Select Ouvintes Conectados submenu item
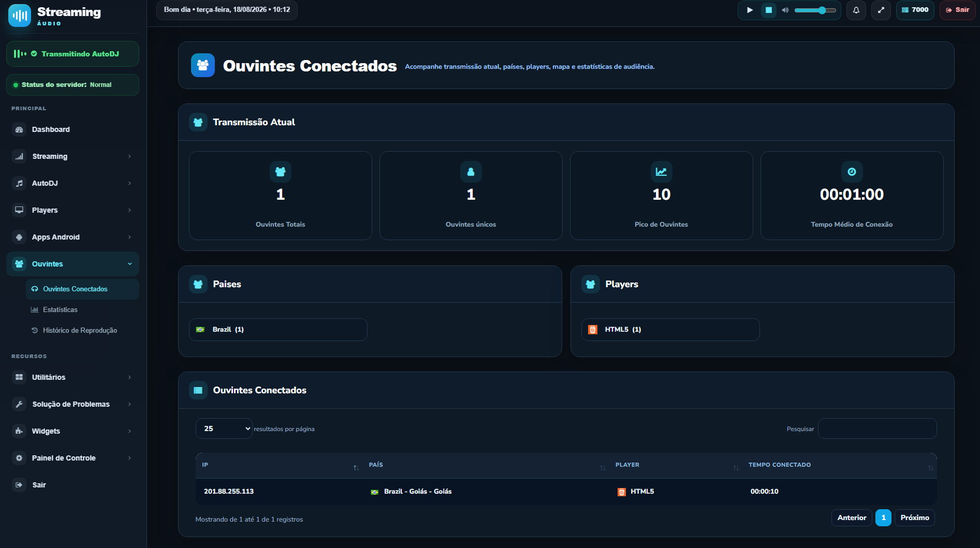 [x=82, y=289]
